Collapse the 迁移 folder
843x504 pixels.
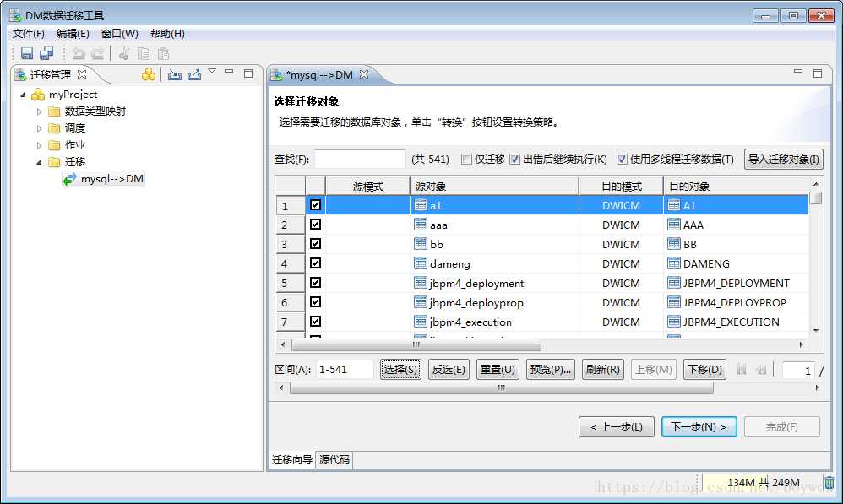point(39,162)
